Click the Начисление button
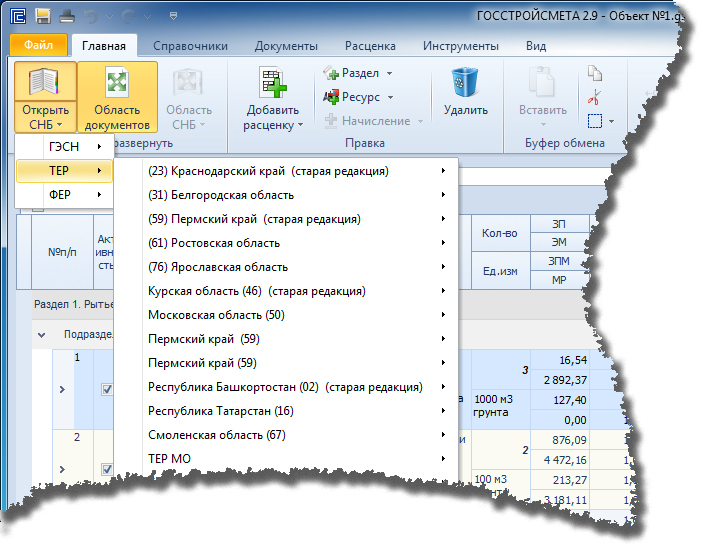703x544 pixels. click(368, 121)
